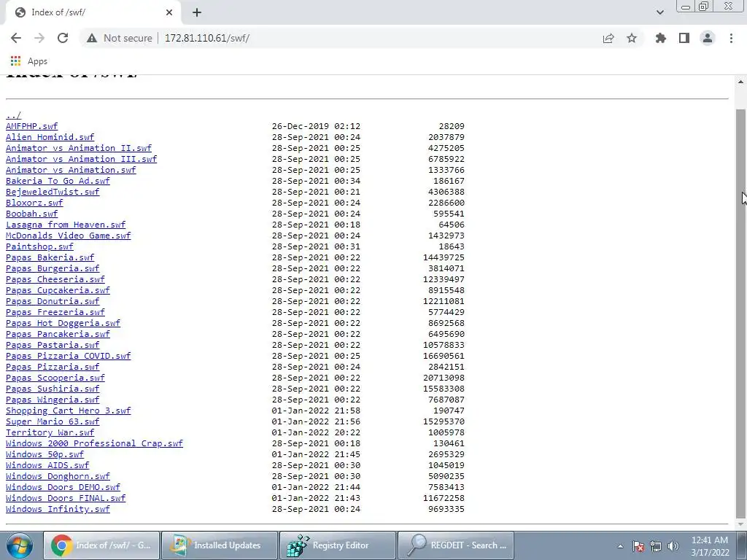Screen dimensions: 747x560
Task: Open the taskbar clock and date
Action: pos(710,546)
